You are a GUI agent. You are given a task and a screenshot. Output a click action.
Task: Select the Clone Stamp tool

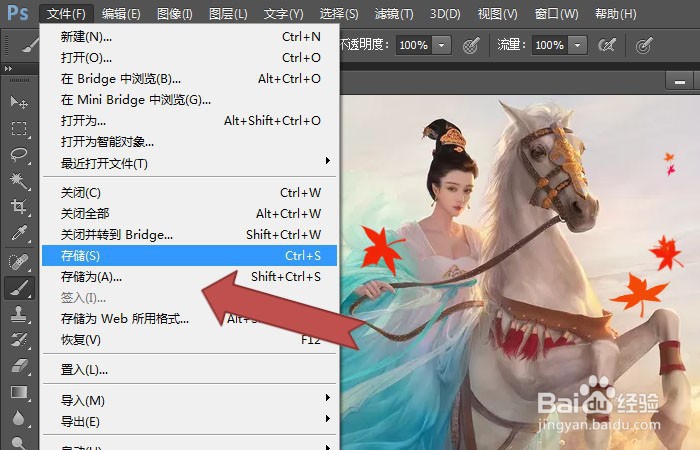tap(19, 314)
